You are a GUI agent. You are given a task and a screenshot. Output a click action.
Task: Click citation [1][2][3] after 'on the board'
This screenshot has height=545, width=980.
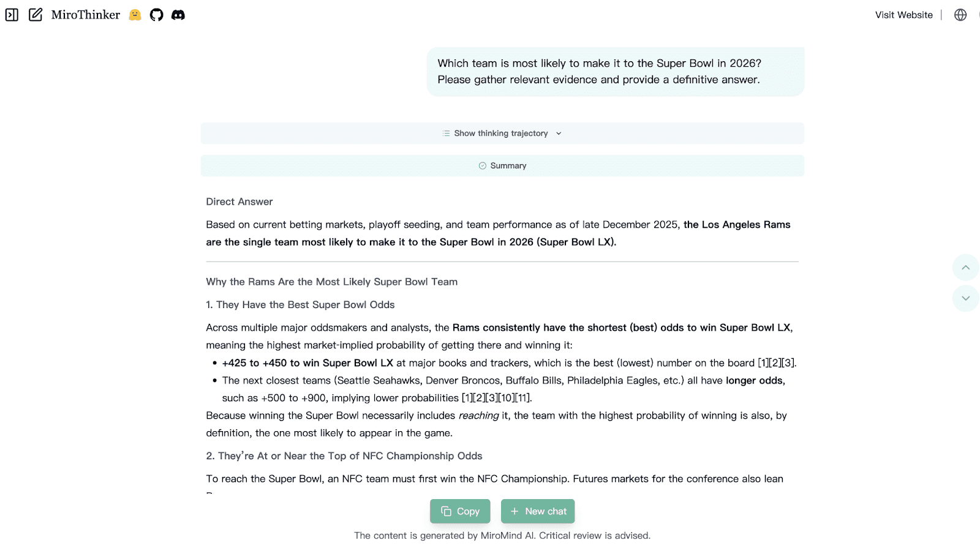pos(776,363)
